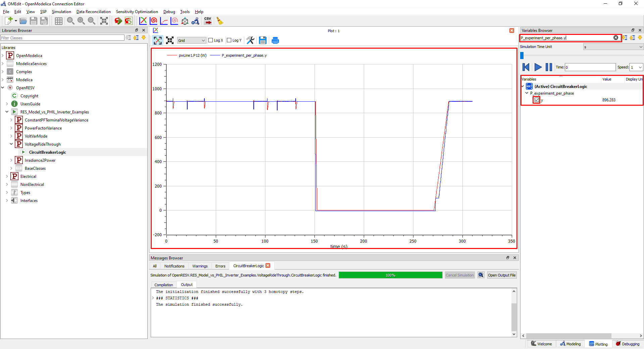Print the plot
Viewport: 644px width, 349px height.
275,40
